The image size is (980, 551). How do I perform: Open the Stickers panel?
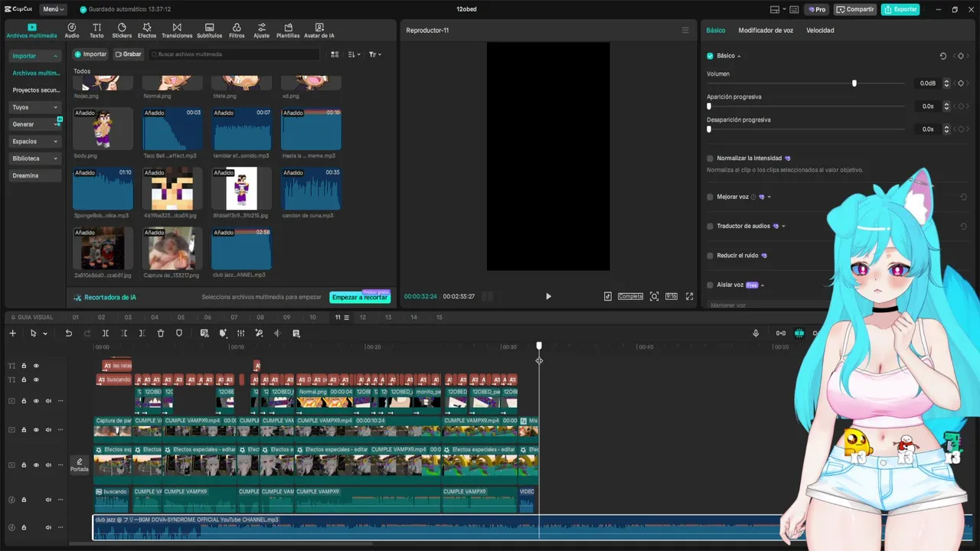122,31
